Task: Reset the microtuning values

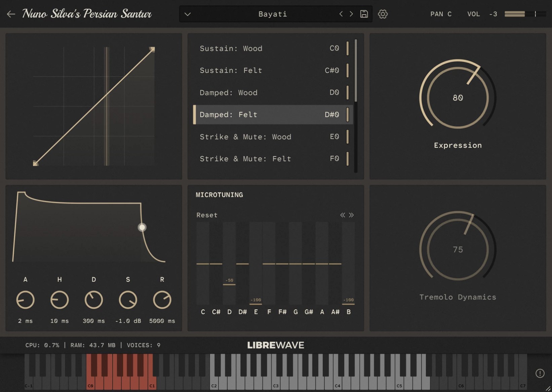Action: 207,215
